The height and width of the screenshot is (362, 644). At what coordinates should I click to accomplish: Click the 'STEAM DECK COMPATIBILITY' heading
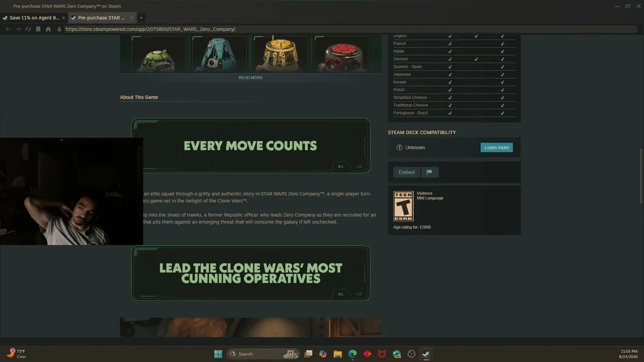click(422, 132)
